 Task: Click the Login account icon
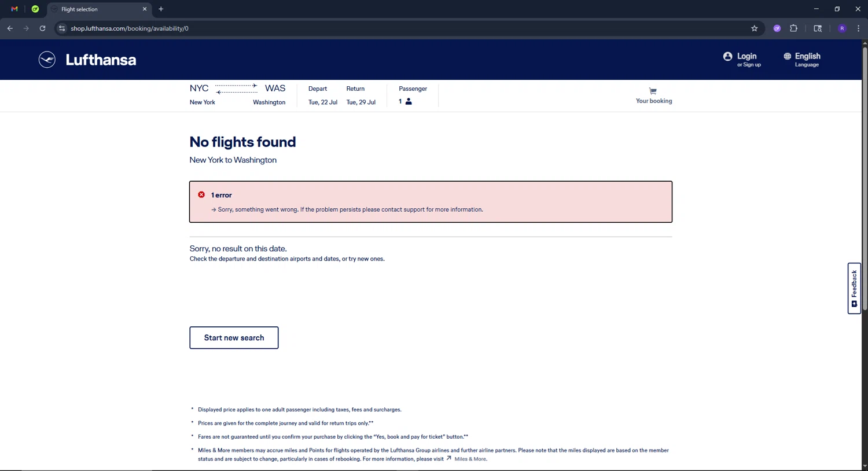(x=727, y=56)
